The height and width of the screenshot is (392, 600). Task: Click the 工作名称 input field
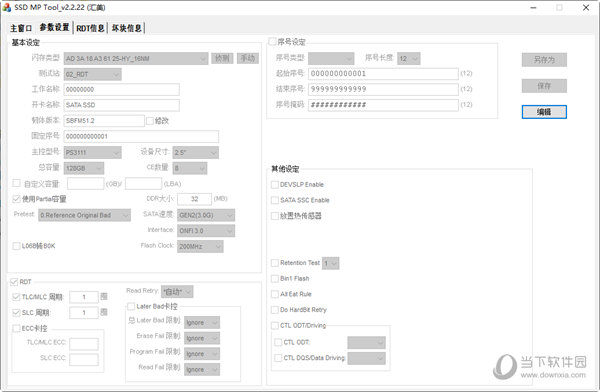pyautogui.click(x=121, y=90)
